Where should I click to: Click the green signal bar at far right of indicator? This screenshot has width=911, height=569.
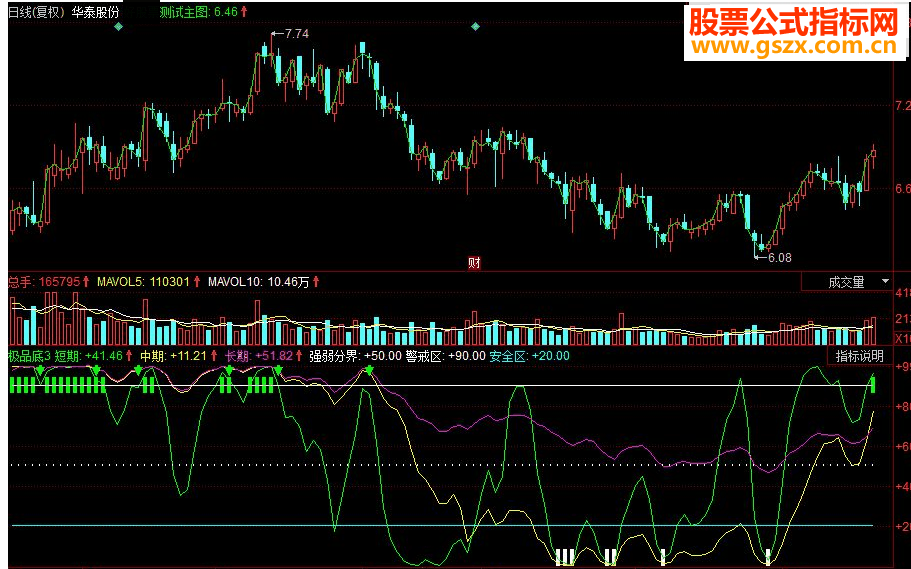pyautogui.click(x=873, y=384)
